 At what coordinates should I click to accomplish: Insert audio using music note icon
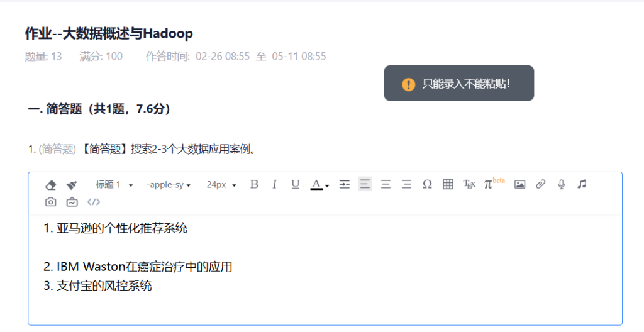click(x=582, y=184)
